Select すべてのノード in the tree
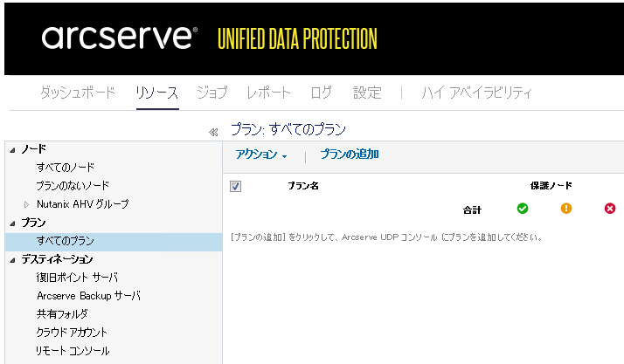This screenshot has height=364, width=624. point(66,168)
